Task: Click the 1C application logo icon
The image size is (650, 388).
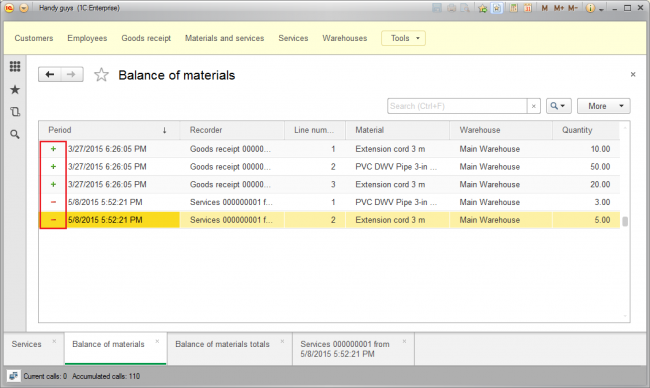Action: tap(9, 8)
